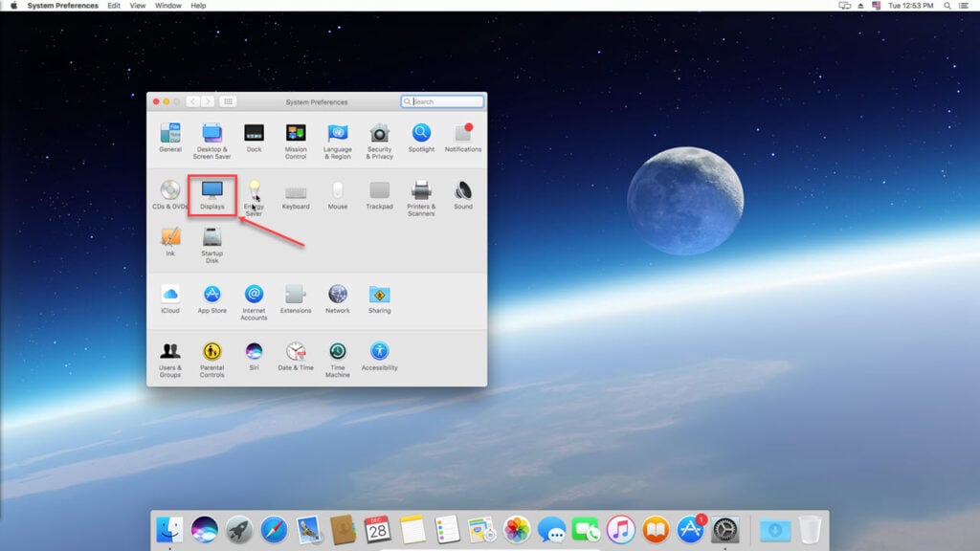Viewport: 980px width, 551px height.
Task: Open the Window menu
Action: [x=168, y=6]
